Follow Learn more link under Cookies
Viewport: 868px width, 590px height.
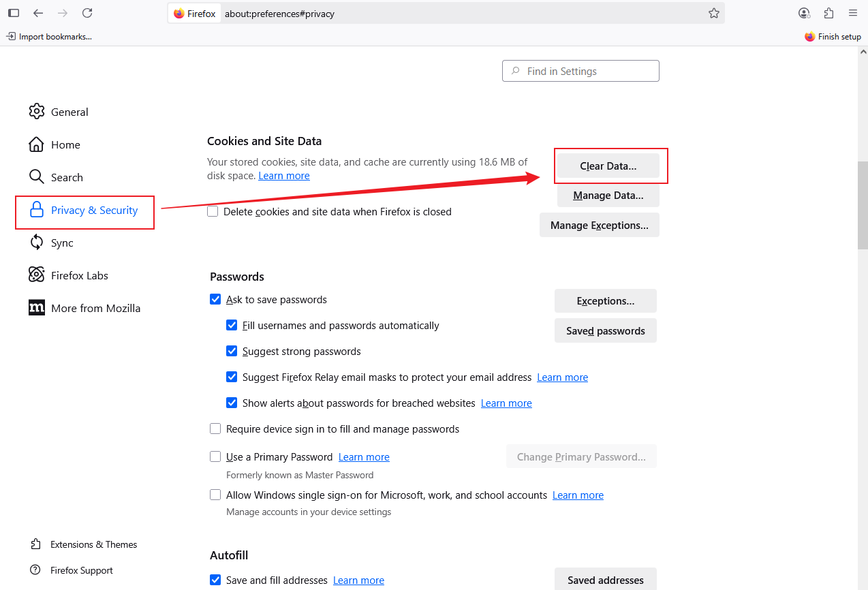click(284, 176)
